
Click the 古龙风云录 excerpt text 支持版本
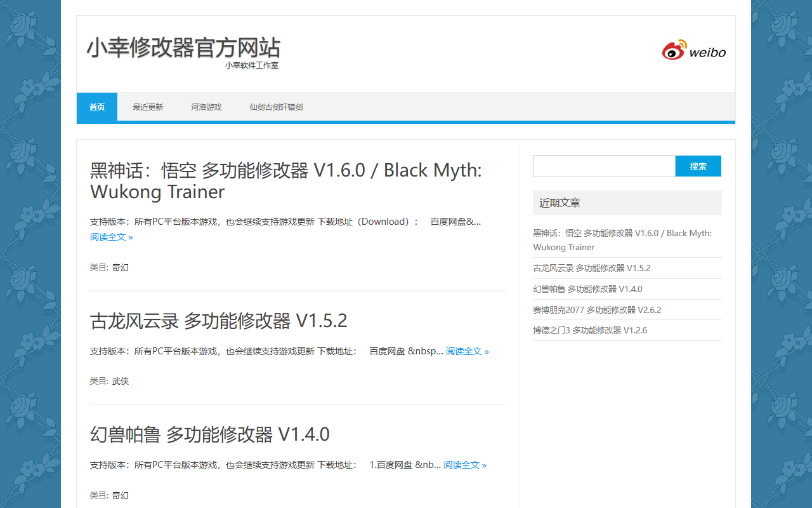click(x=266, y=351)
